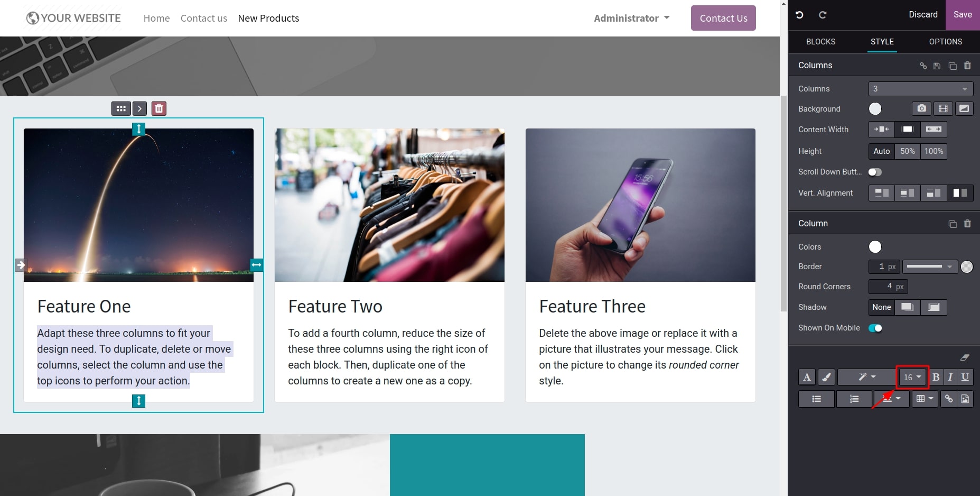Image resolution: width=980 pixels, height=496 pixels.
Task: Click background image camera icon
Action: 921,108
